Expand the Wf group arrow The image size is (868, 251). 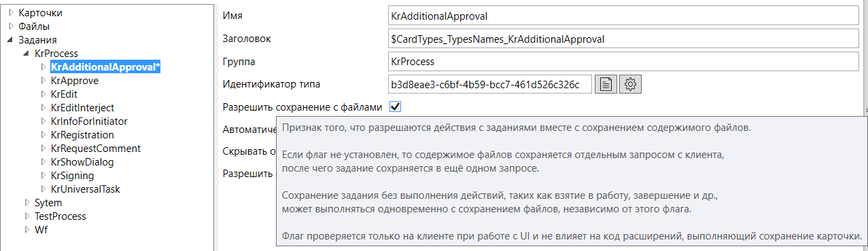click(x=27, y=230)
